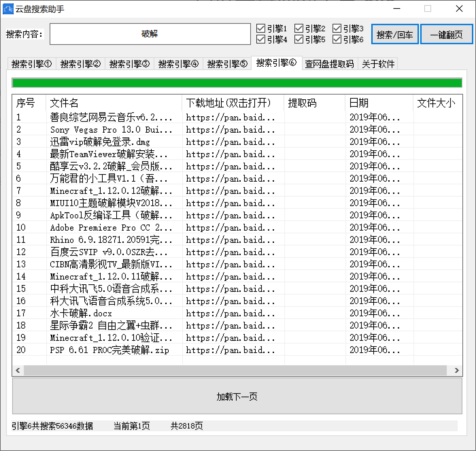Minimize the search assistant window

coord(396,9)
